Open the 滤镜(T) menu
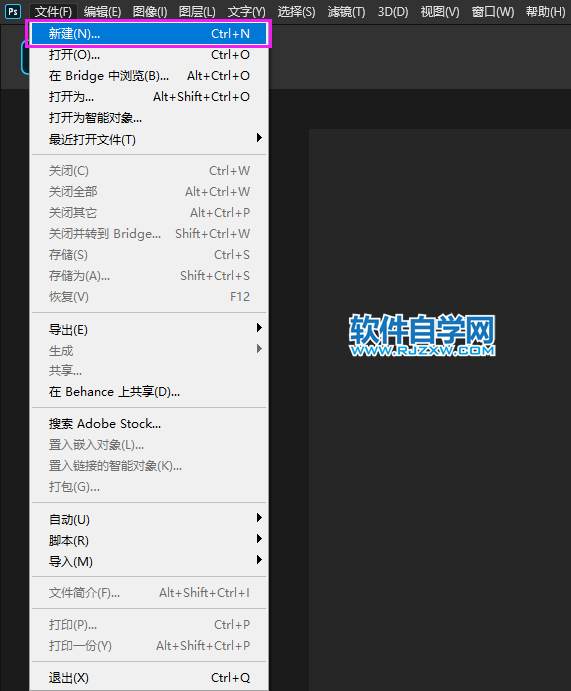The width and height of the screenshot is (571, 691). 346,12
